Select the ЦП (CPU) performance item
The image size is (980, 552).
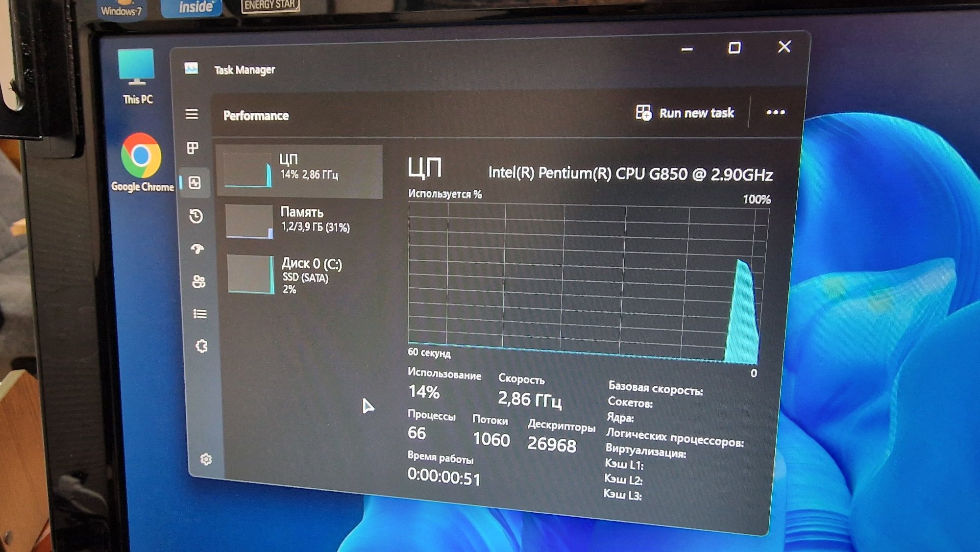click(299, 171)
